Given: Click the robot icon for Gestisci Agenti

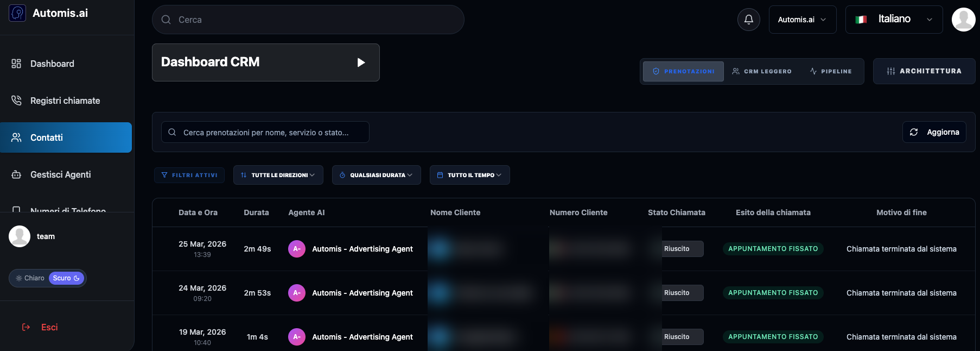Looking at the screenshot, I should [x=16, y=174].
